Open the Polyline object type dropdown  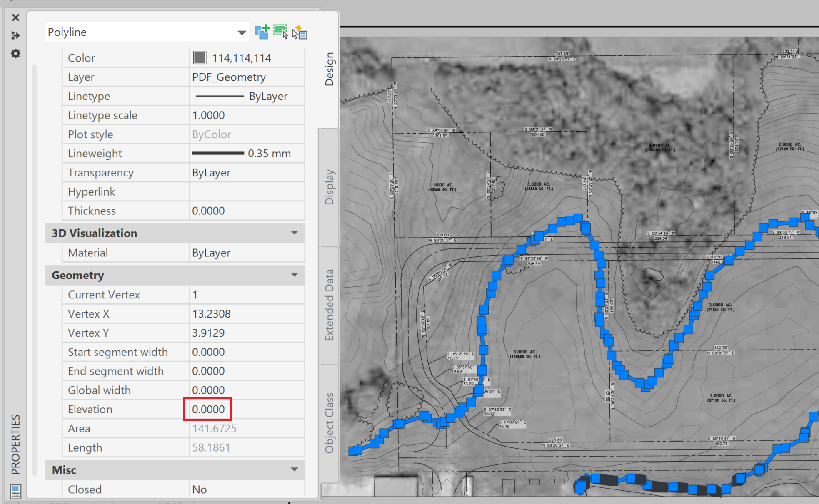pos(242,32)
